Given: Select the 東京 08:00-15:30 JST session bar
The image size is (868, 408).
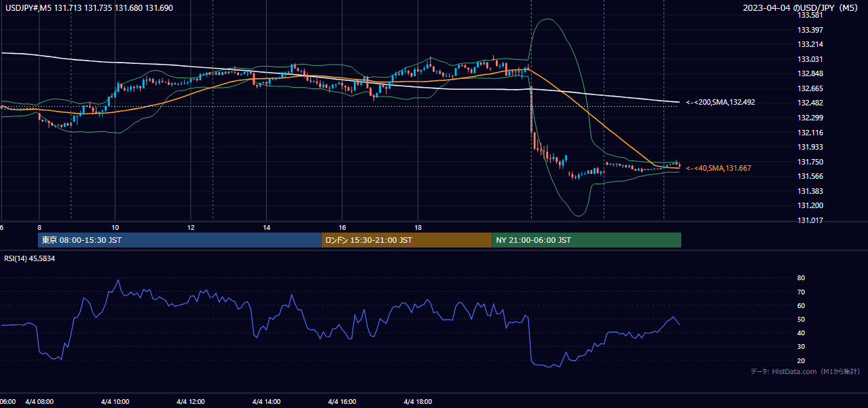Looking at the screenshot, I should click(x=180, y=240).
